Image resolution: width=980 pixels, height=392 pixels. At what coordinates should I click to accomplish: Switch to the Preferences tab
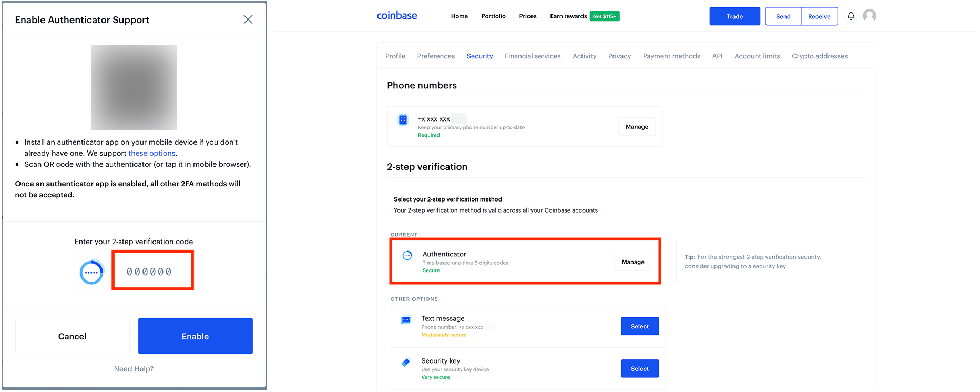(436, 56)
